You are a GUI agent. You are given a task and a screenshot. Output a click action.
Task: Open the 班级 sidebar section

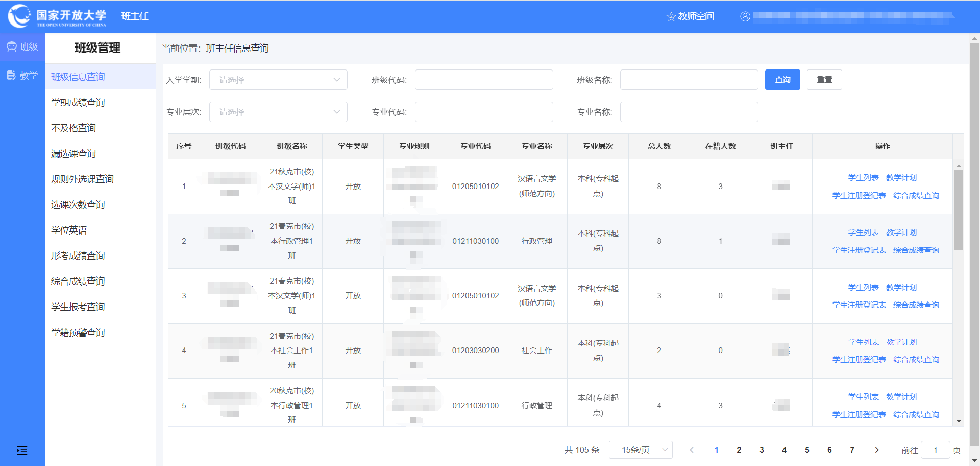(x=22, y=47)
